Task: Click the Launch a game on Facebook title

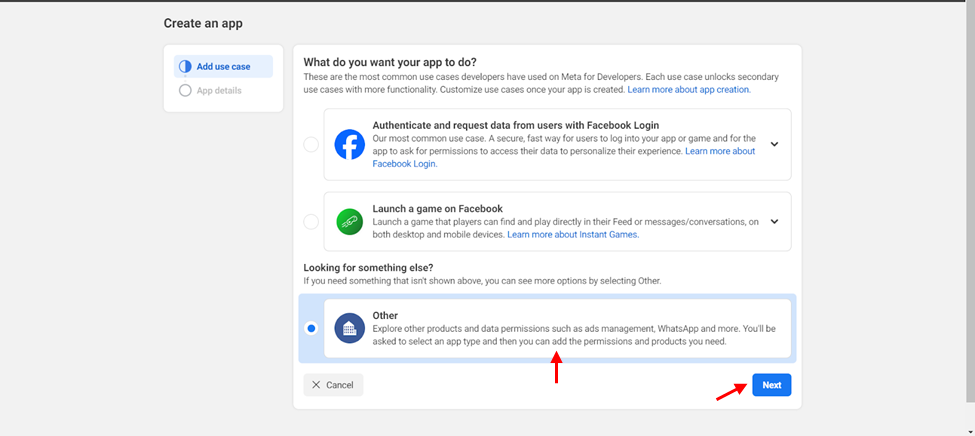Action: [x=438, y=208]
